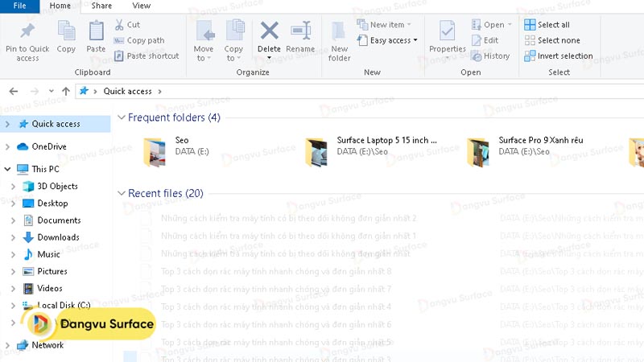
Task: Select OneDrive in navigation pane
Action: click(49, 146)
